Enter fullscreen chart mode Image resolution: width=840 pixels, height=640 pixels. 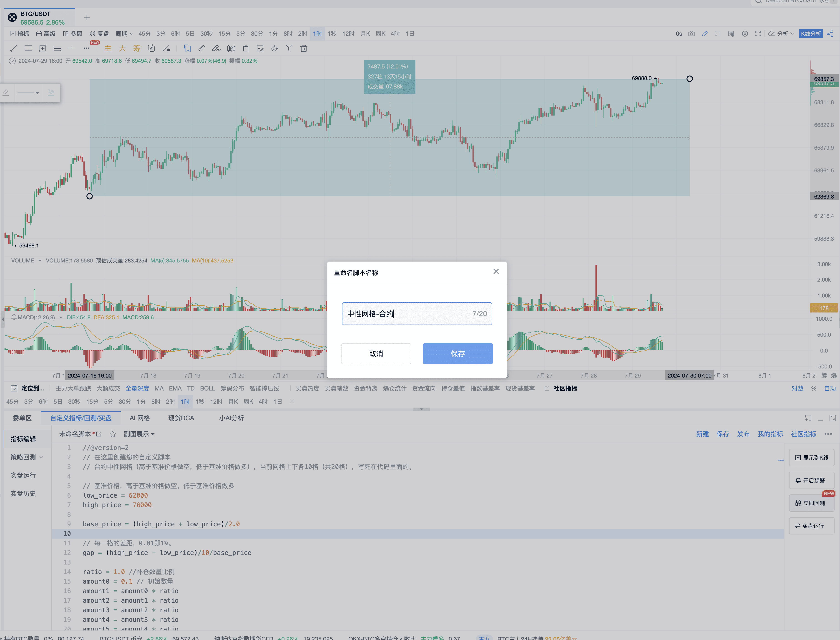[x=758, y=33]
